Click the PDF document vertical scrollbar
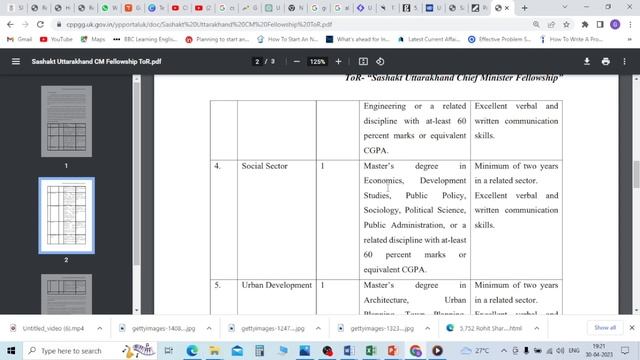This screenshot has width=640, height=360. point(636,174)
